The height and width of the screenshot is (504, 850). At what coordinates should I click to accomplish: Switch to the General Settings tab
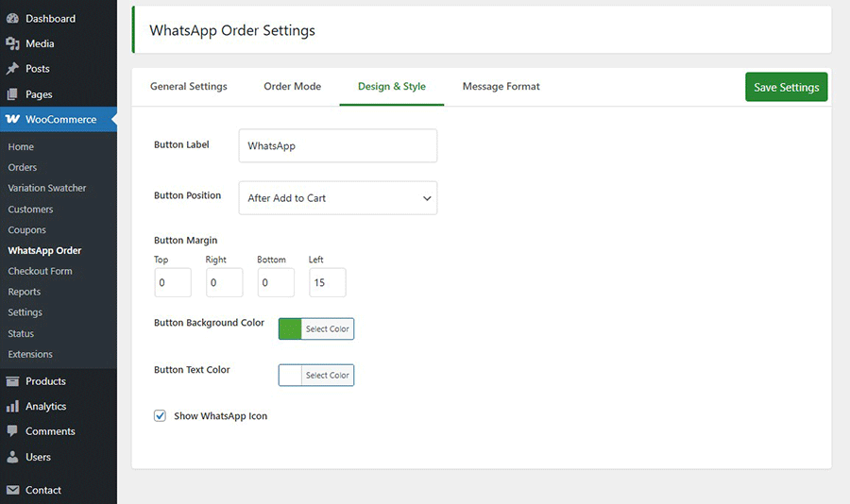(x=189, y=86)
